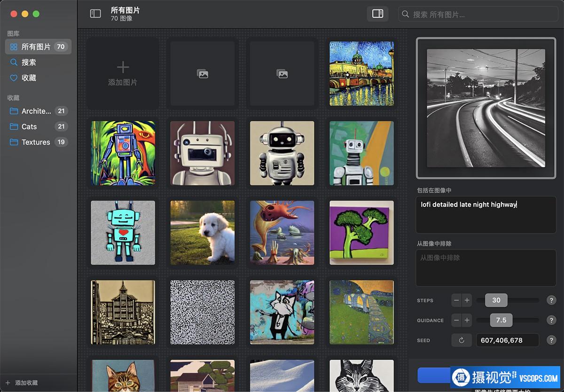Open help for the STEPS setting

(551, 300)
